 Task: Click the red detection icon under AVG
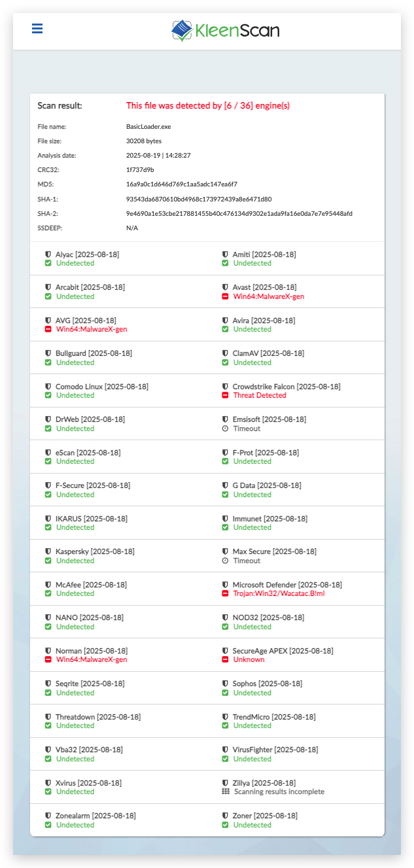[48, 329]
